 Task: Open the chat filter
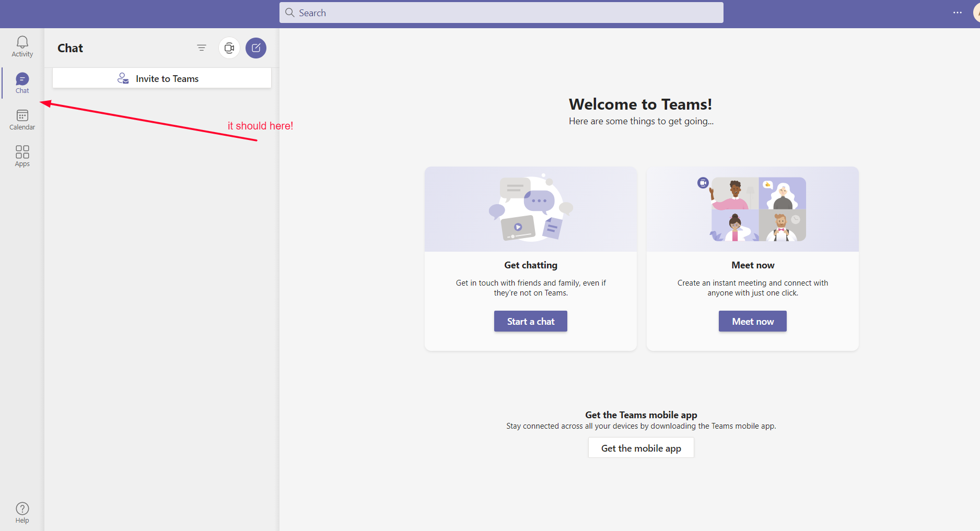pos(202,48)
